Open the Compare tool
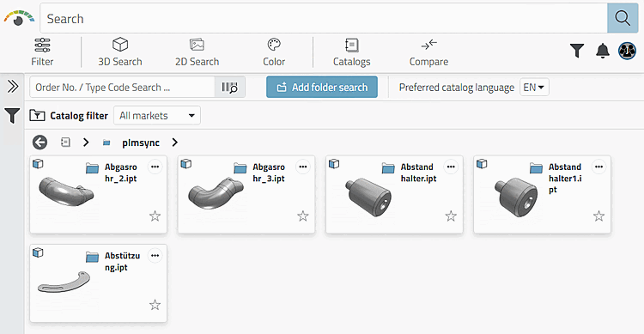This screenshot has height=334, width=644. [428, 52]
